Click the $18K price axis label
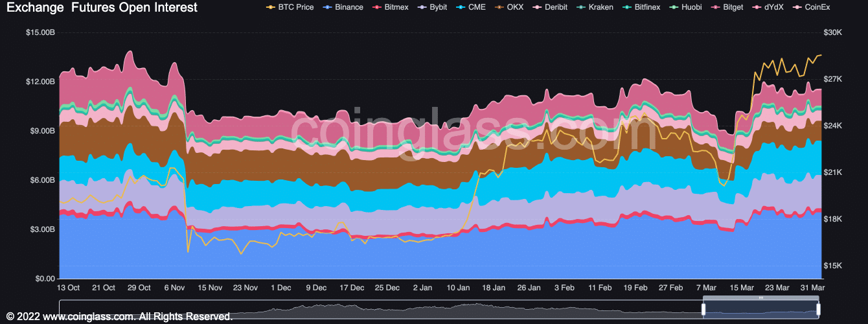 pyautogui.click(x=832, y=219)
